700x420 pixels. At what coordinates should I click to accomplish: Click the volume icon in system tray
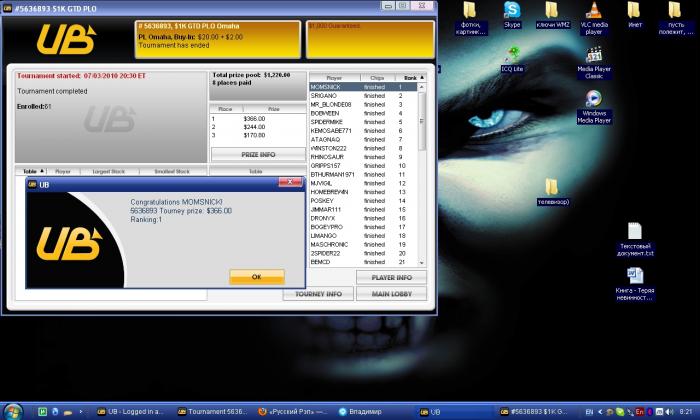click(669, 412)
